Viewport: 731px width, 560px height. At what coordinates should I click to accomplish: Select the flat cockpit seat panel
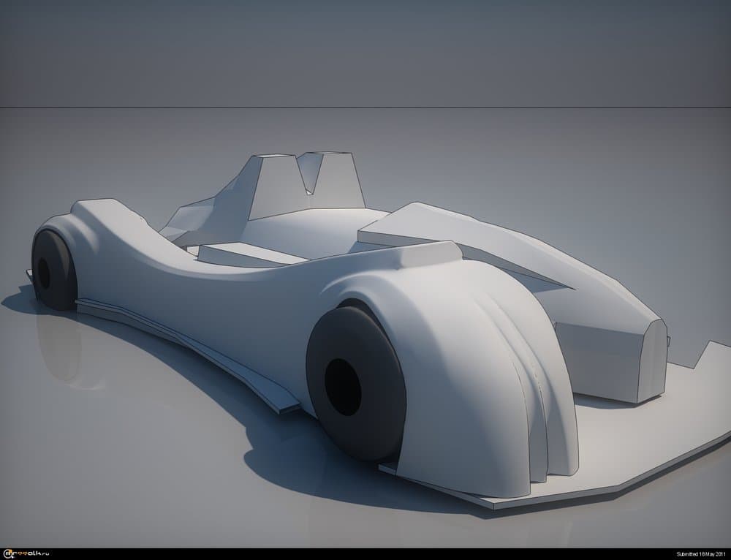tap(249, 254)
